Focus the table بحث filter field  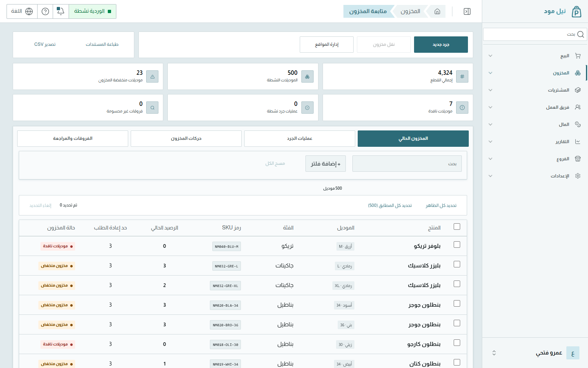[407, 164]
